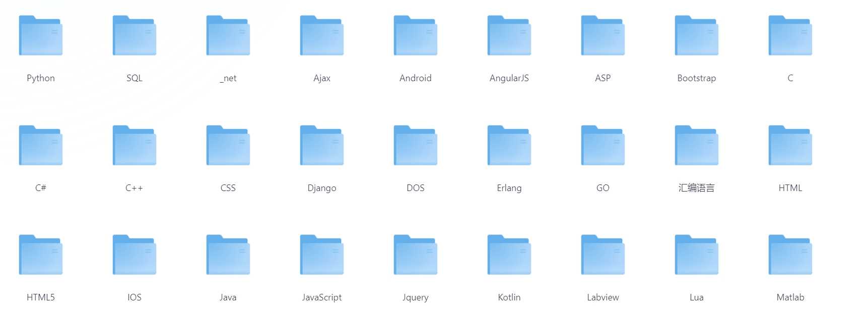Select the Django folder icon
The width and height of the screenshot is (868, 310).
coord(322,145)
